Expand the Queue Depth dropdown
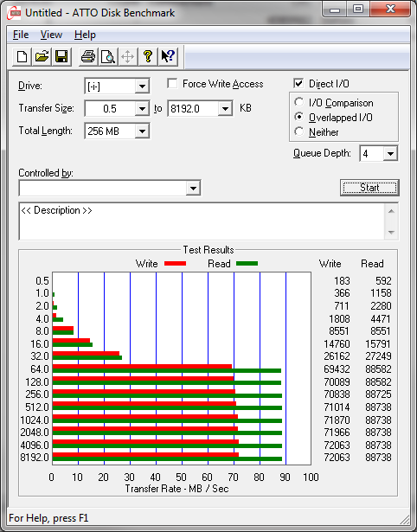The image size is (417, 532). [x=390, y=154]
